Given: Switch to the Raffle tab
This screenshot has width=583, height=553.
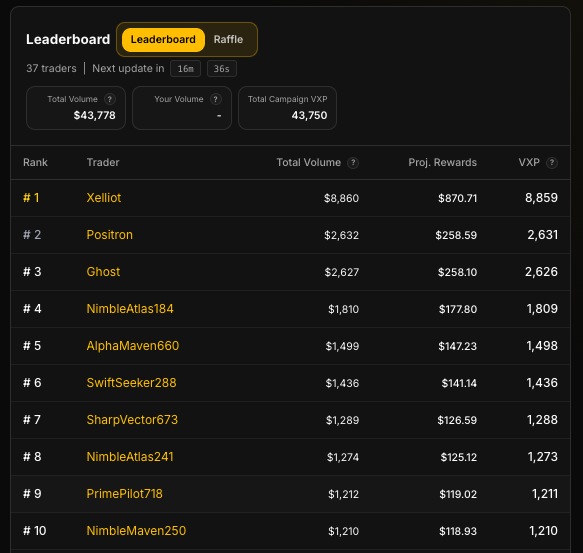Looking at the screenshot, I should (228, 39).
